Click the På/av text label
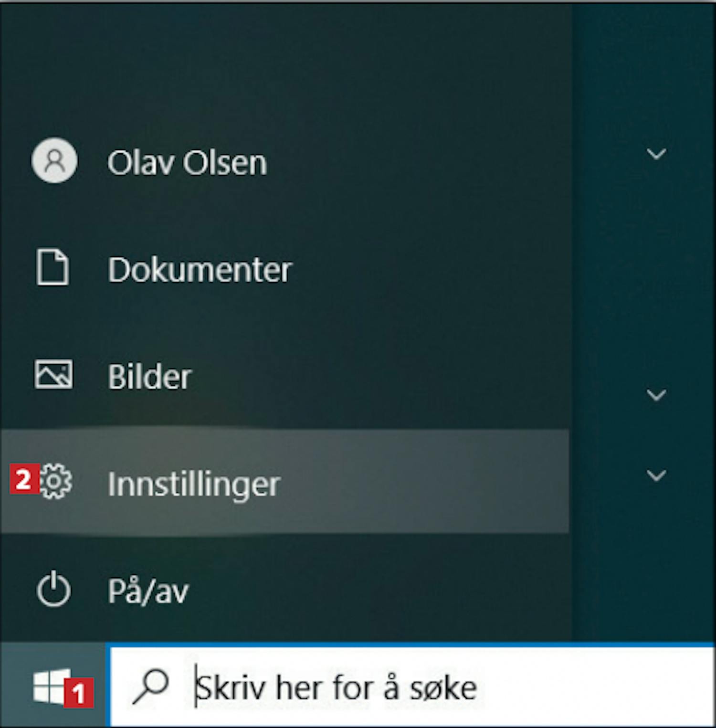Screen dimensions: 716x728 (x=148, y=591)
